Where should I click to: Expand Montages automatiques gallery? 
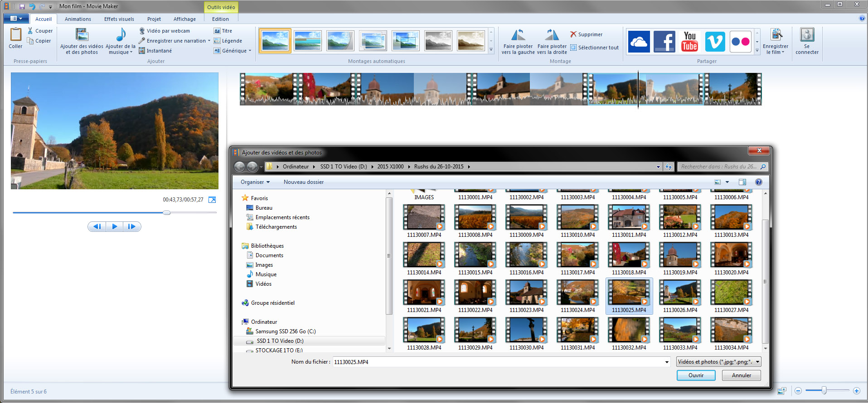(x=491, y=50)
